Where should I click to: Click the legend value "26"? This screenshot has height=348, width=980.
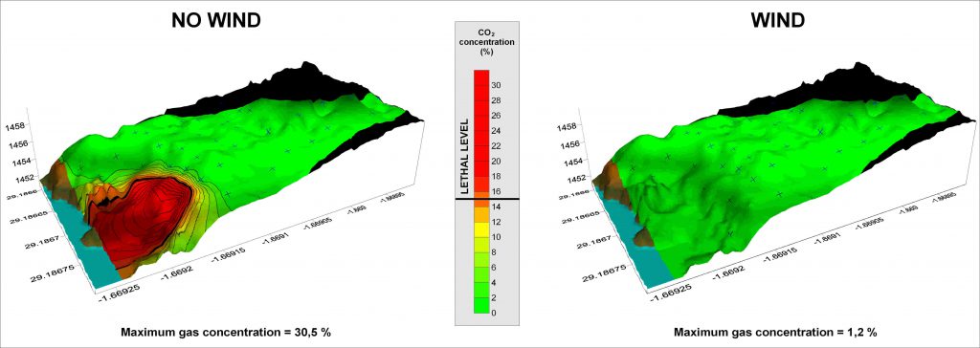tap(498, 116)
